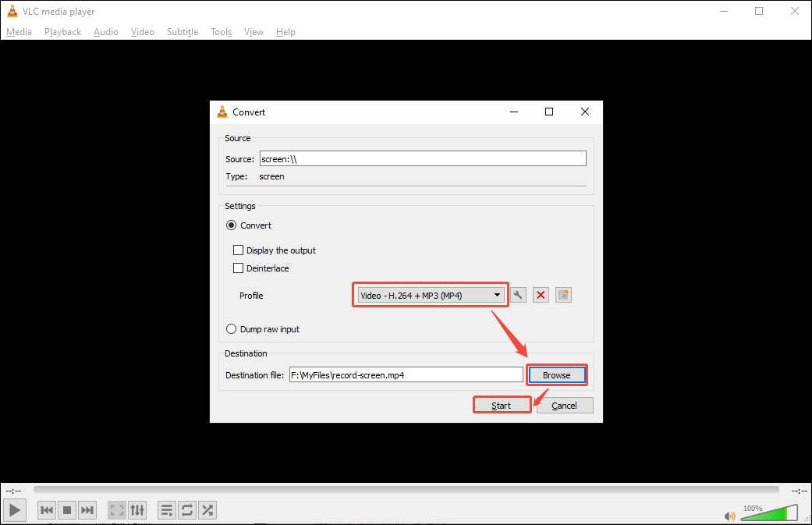This screenshot has width=812, height=525.
Task: Enable random playback
Action: pos(207,509)
